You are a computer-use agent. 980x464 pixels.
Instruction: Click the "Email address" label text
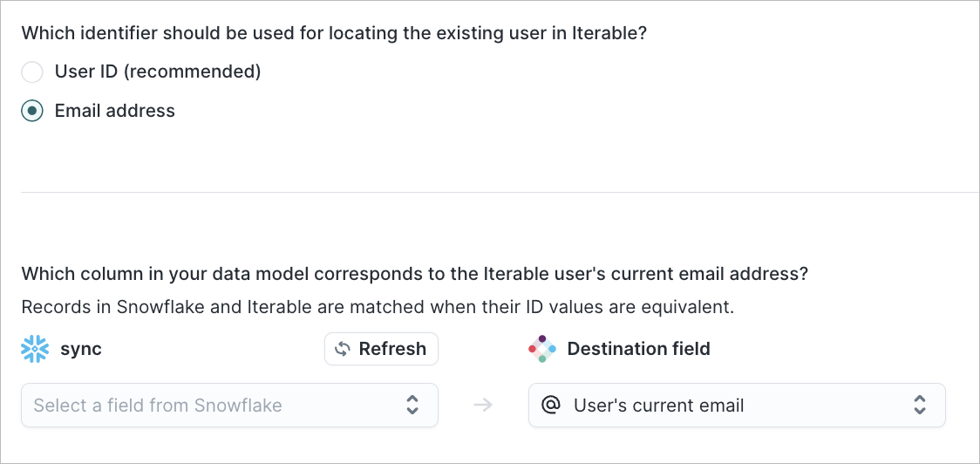pos(115,111)
